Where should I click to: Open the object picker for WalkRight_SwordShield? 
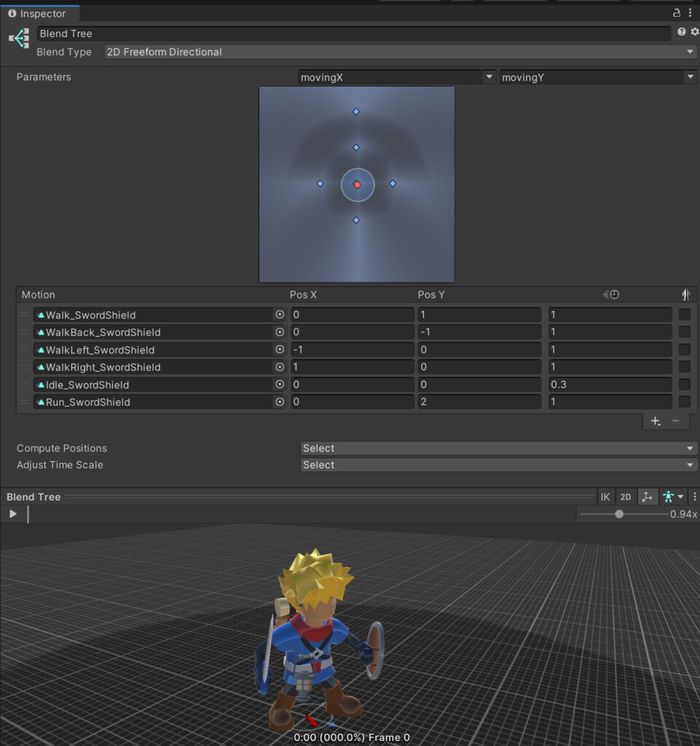pyautogui.click(x=280, y=367)
